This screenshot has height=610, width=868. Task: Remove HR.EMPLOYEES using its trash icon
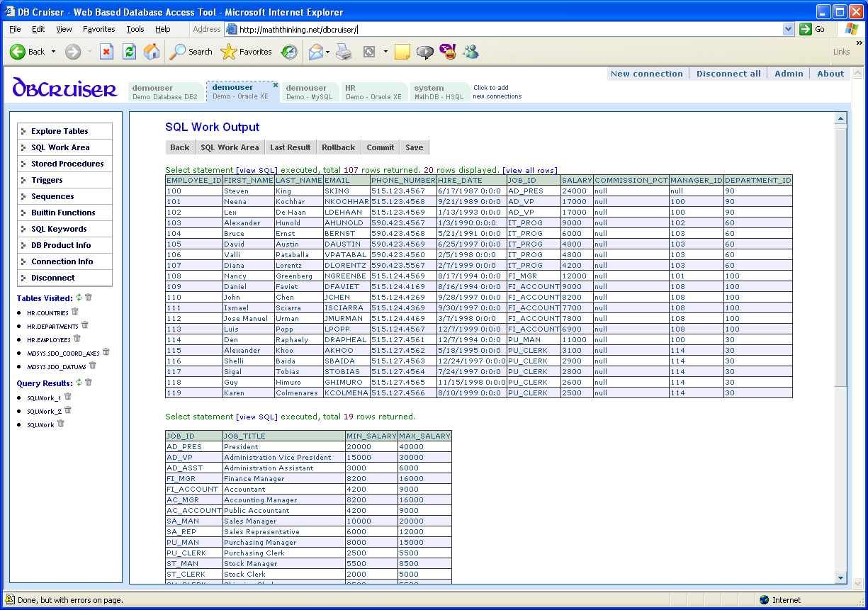point(77,339)
